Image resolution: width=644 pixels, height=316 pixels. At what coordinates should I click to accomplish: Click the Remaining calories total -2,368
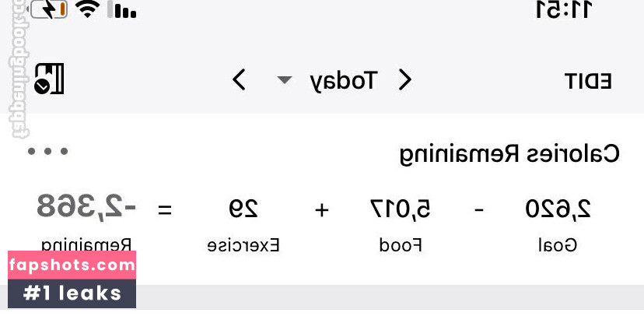[x=86, y=207]
